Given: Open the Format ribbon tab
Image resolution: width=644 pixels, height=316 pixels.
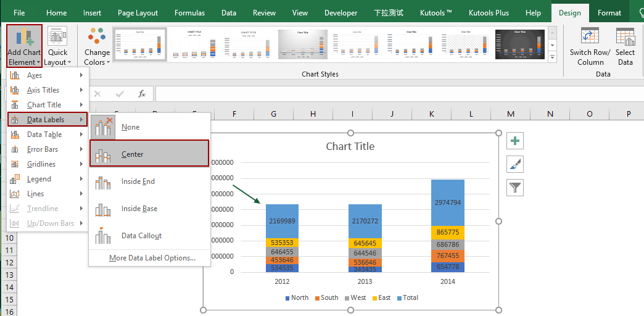Looking at the screenshot, I should 609,13.
